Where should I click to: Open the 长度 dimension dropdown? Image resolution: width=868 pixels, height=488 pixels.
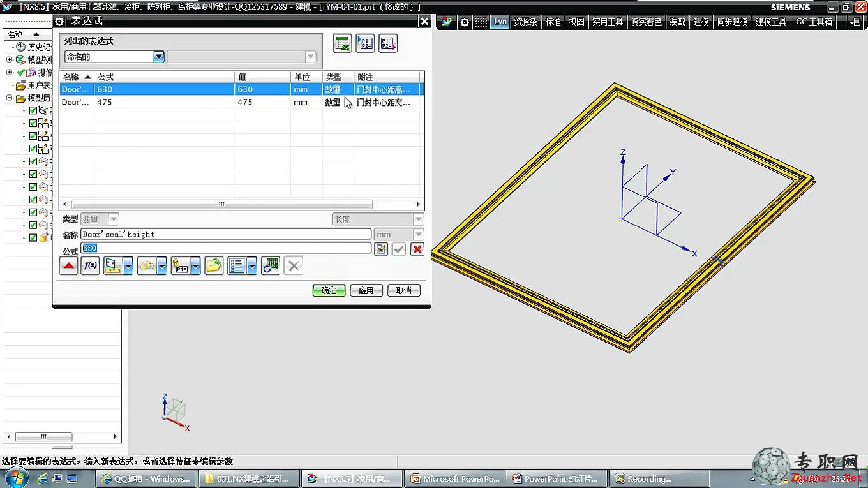coord(419,219)
